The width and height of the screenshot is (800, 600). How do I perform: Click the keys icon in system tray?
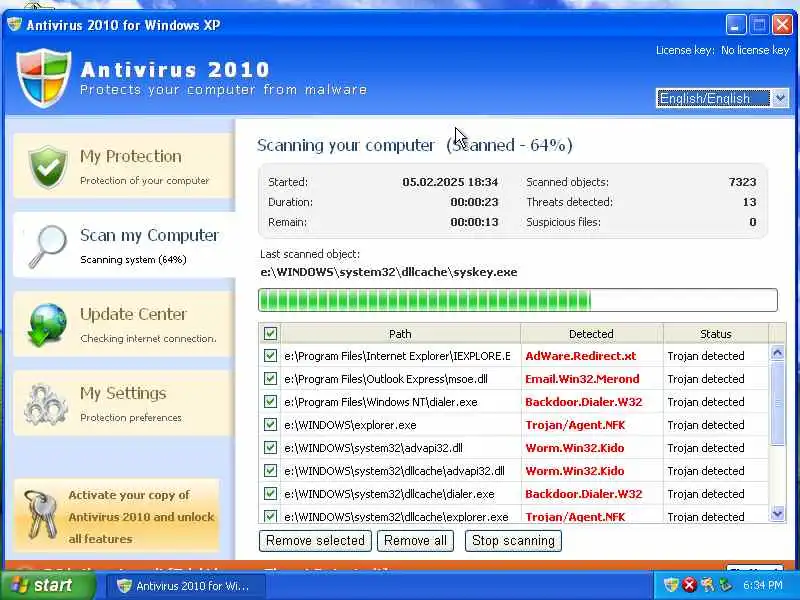707,585
